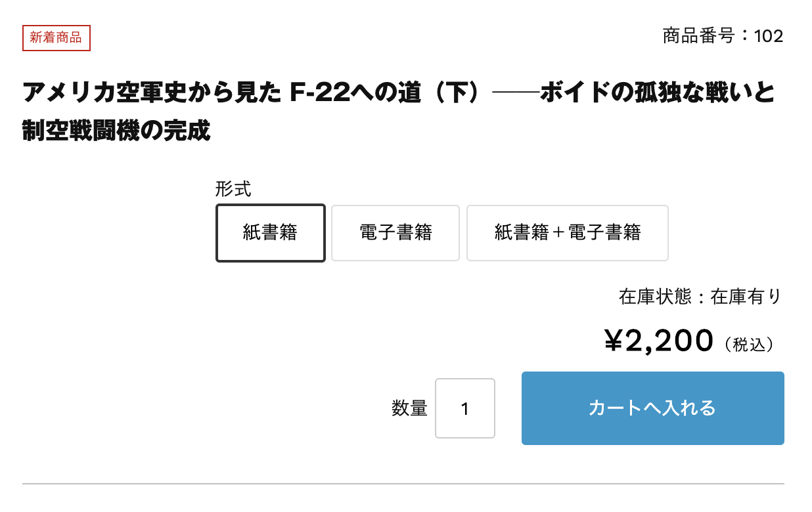
Task: Click 制空戦闘機の完成 on title's second line
Action: click(116, 130)
